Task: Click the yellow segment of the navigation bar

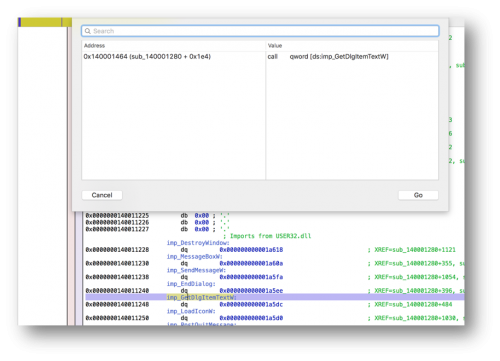Action: click(x=41, y=22)
